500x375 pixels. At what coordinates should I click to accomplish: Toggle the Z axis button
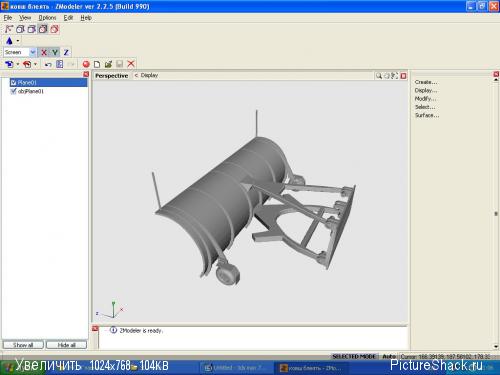(66, 52)
